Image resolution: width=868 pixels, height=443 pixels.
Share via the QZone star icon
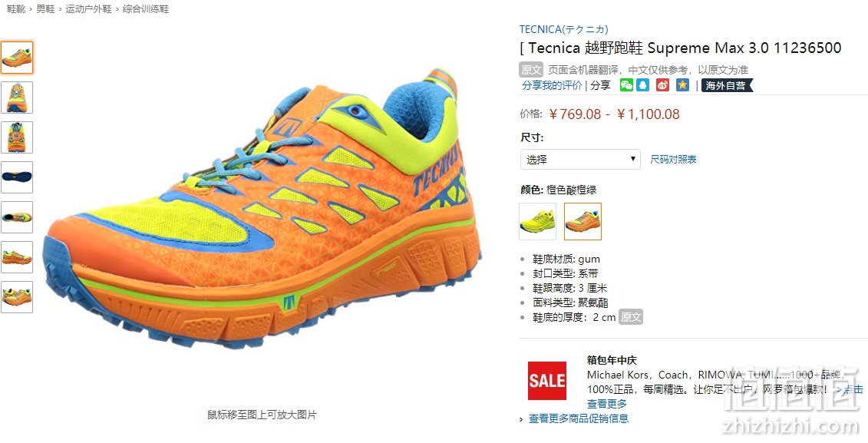click(682, 84)
